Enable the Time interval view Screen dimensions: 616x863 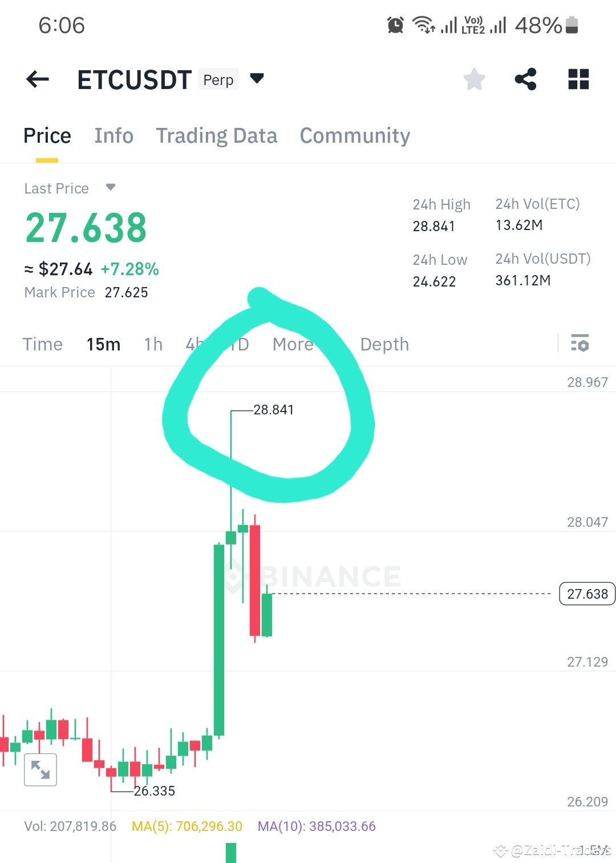point(43,344)
